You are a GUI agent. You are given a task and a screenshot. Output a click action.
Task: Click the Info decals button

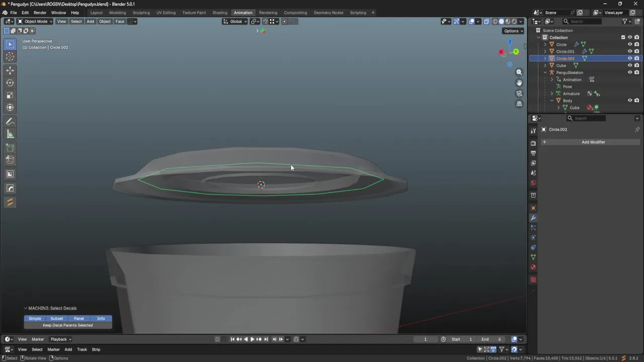(x=101, y=319)
